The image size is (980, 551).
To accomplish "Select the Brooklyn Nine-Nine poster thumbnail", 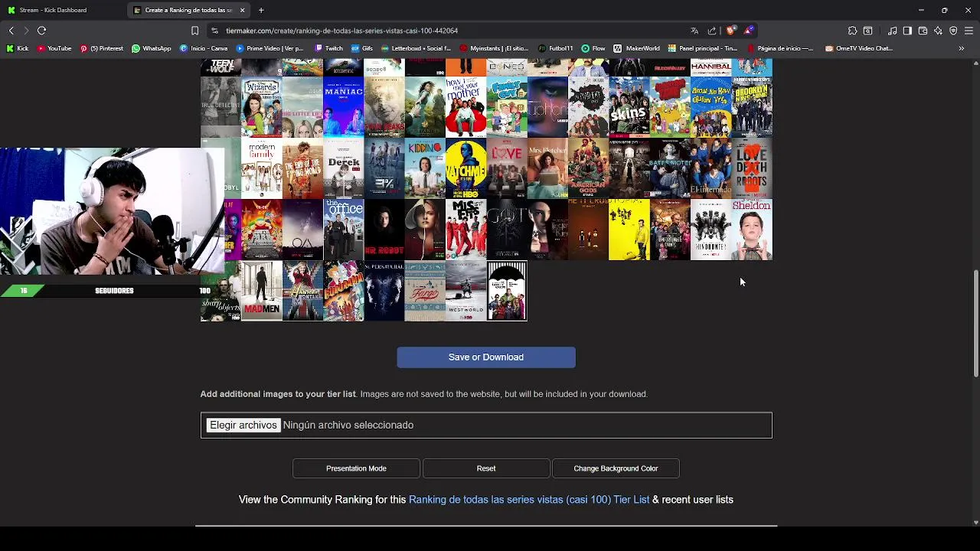I will [752, 107].
